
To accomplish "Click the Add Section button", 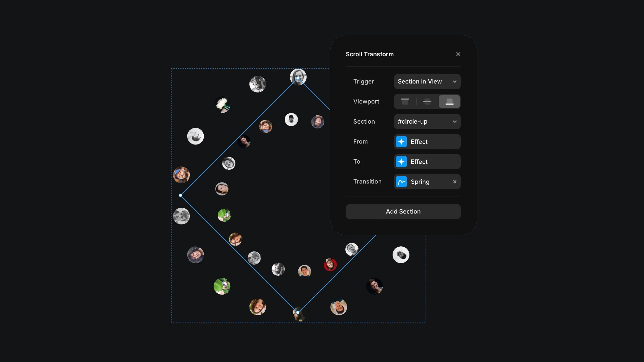I will (x=403, y=211).
